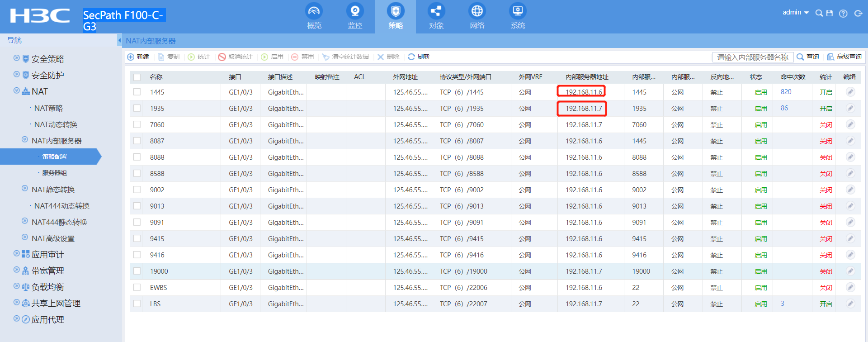
Task: Click the 刷新 refresh toolbar button
Action: click(x=419, y=57)
